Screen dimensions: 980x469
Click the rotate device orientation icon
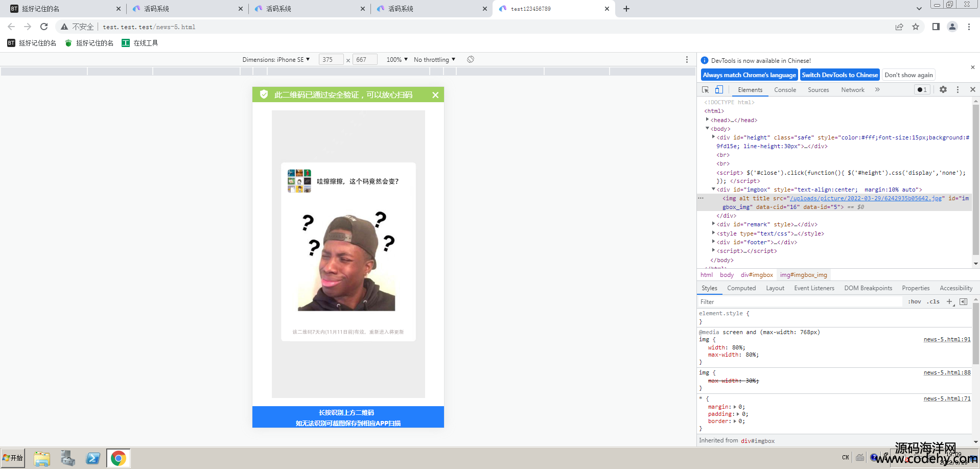tap(471, 59)
